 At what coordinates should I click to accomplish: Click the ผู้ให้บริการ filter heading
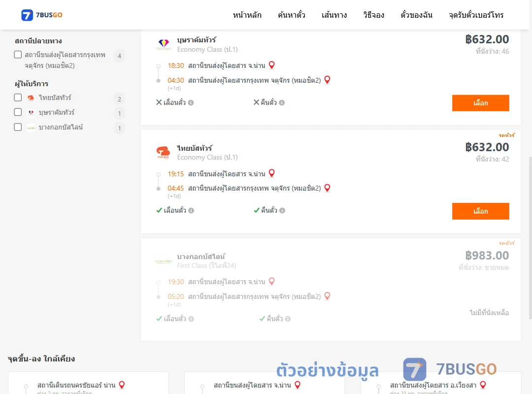point(32,84)
